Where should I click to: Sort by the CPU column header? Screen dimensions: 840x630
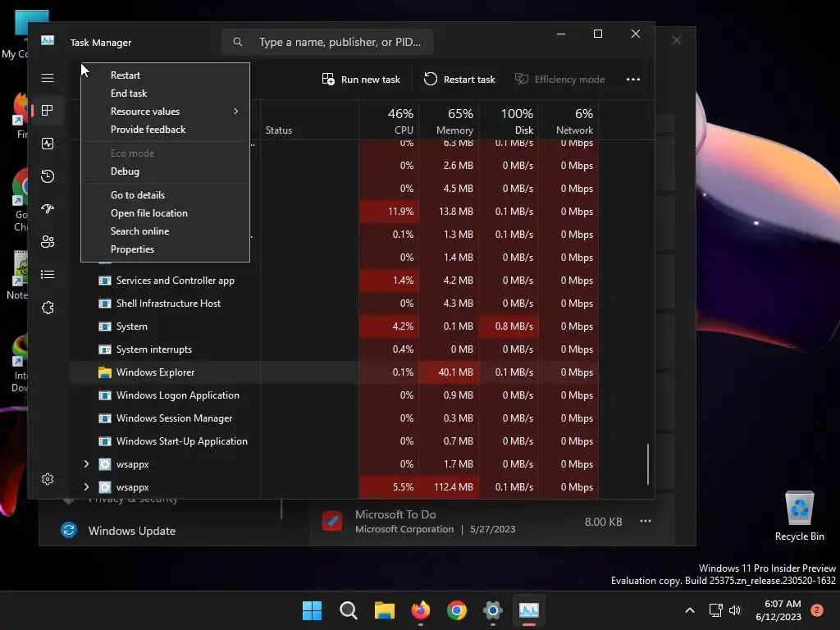coord(389,121)
